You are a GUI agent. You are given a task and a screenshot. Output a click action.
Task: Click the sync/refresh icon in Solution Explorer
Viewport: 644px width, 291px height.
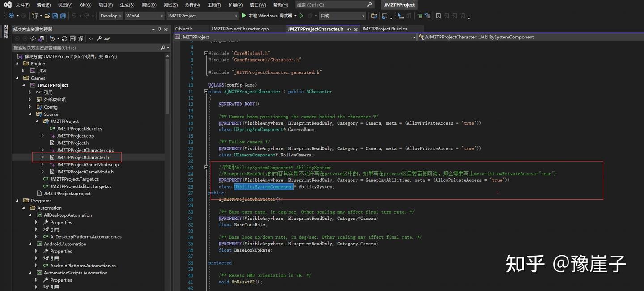64,39
